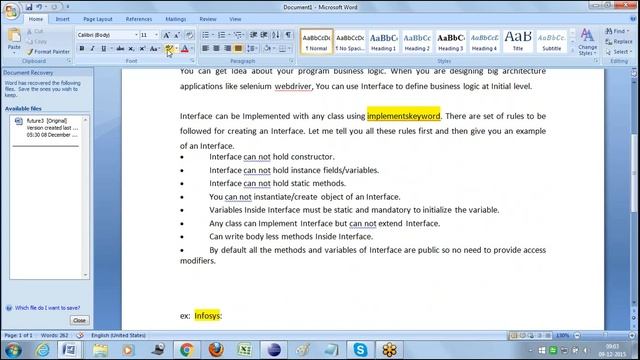The height and width of the screenshot is (360, 640).
Task: Apply superscript formatting
Action: tap(142, 49)
